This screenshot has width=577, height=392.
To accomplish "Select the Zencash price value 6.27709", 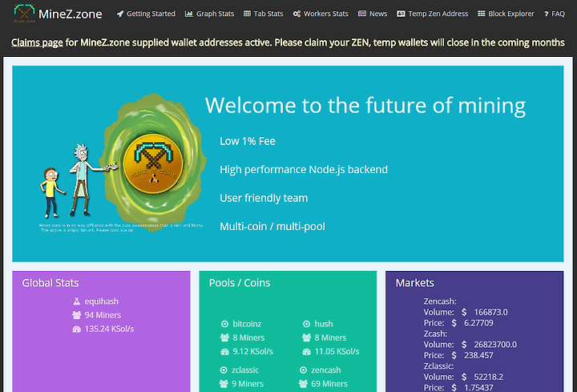I will click(x=478, y=323).
